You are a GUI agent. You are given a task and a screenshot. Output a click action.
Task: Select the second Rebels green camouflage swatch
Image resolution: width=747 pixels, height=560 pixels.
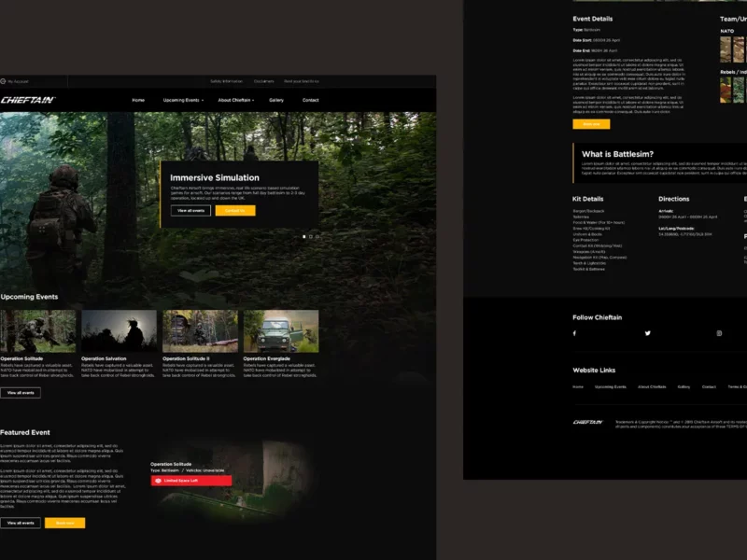tap(739, 90)
